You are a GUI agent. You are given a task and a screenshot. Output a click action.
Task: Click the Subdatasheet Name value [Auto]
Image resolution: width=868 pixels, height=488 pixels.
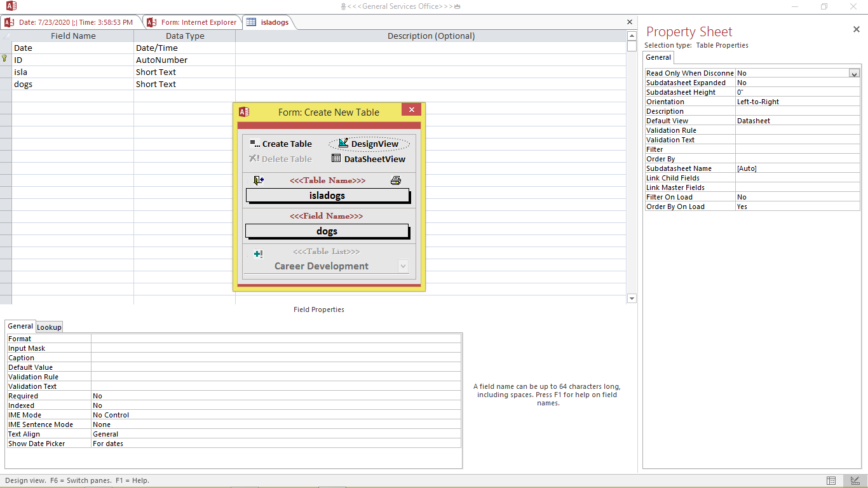(797, 168)
